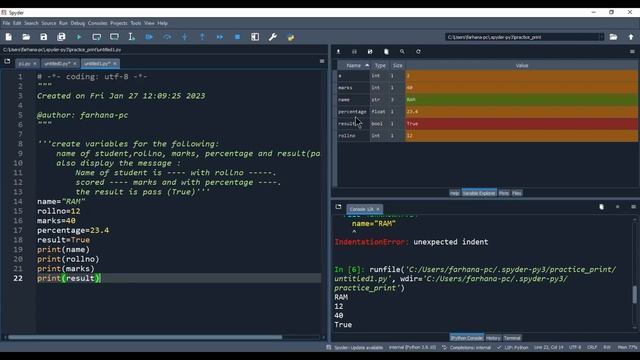
Task: Browse console tabs icon
Action: tap(338, 207)
